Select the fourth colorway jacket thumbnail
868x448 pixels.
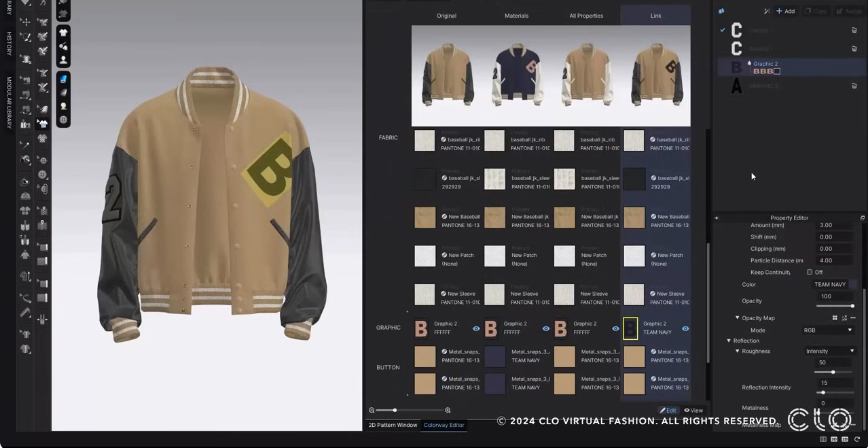tap(657, 75)
